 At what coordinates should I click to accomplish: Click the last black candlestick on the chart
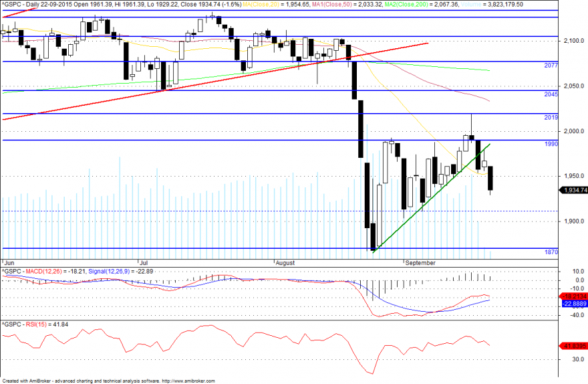pyautogui.click(x=490, y=179)
